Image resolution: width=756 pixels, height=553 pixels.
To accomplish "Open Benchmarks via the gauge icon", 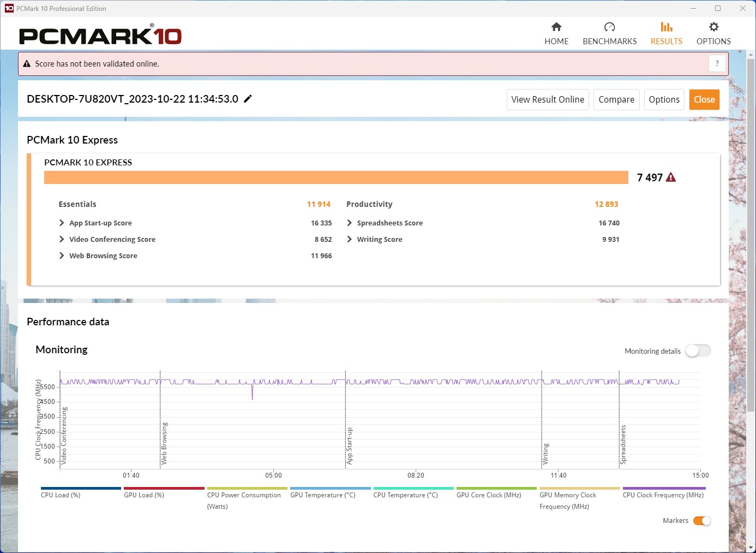I will [x=609, y=27].
